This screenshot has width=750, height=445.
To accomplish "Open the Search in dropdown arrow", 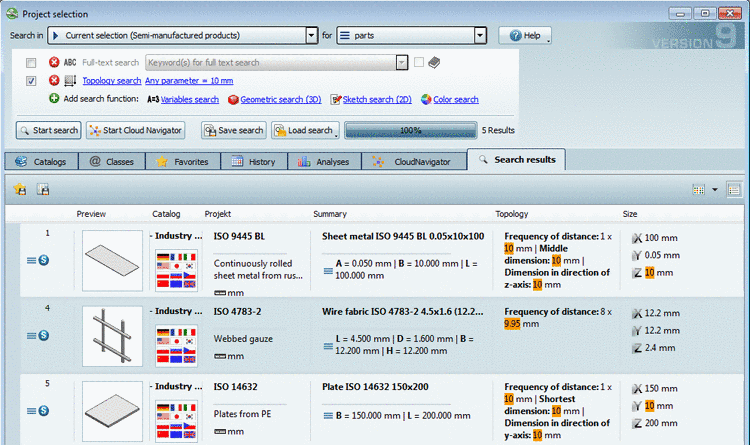I will click(311, 35).
